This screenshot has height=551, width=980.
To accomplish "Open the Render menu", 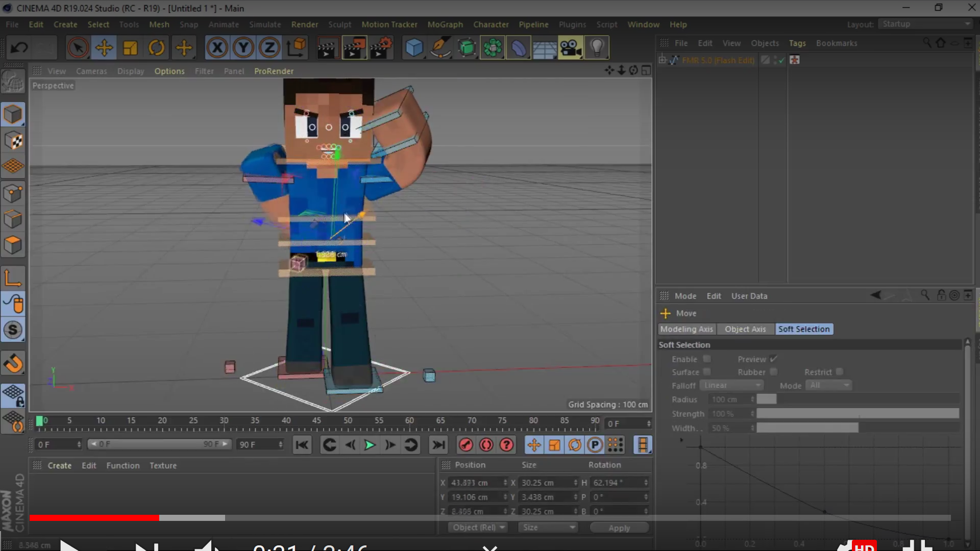I will coord(305,24).
